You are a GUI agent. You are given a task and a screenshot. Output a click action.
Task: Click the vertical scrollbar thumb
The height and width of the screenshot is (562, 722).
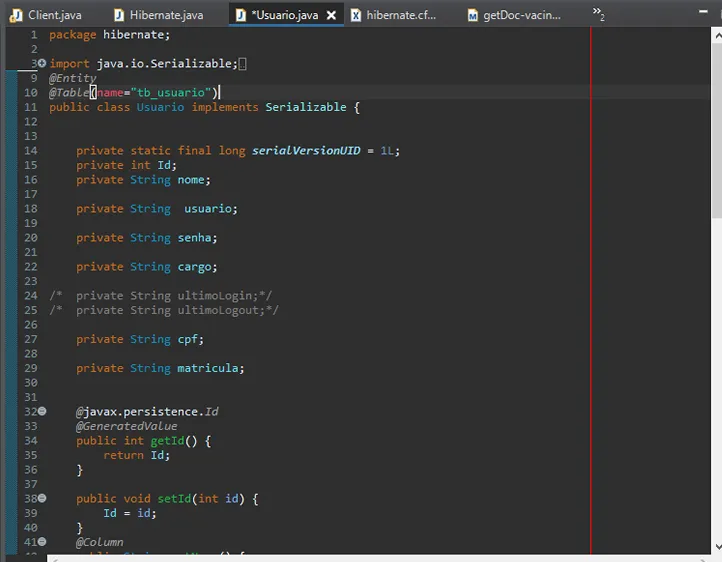click(x=715, y=130)
